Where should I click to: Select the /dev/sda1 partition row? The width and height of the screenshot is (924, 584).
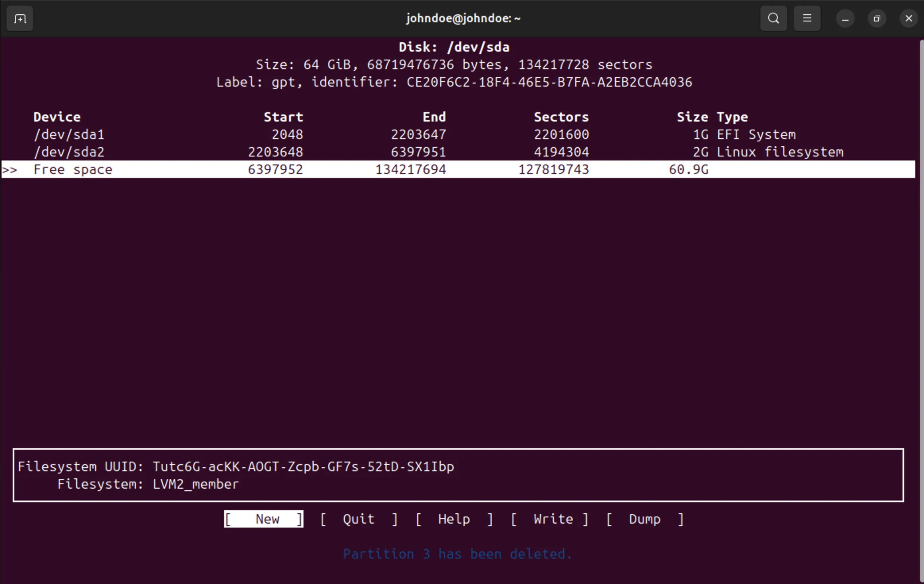(x=69, y=135)
